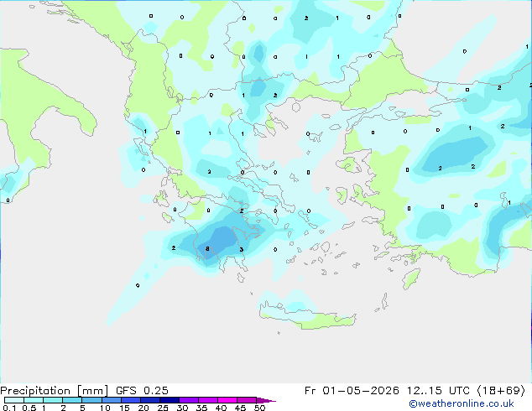
Task: Click the precipitation value '3' next to the 8
Action: pos(241,250)
